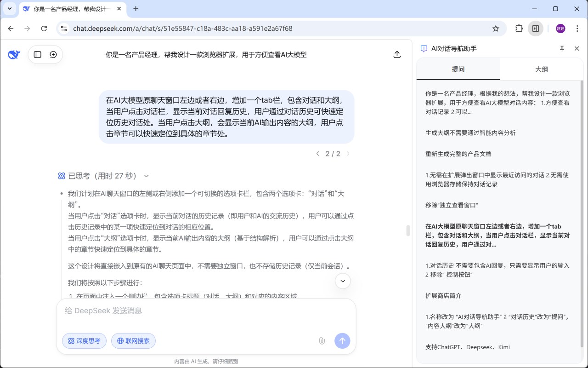The image size is (588, 368).
Task: Click the 2 / 2 version counter
Action: click(x=333, y=154)
